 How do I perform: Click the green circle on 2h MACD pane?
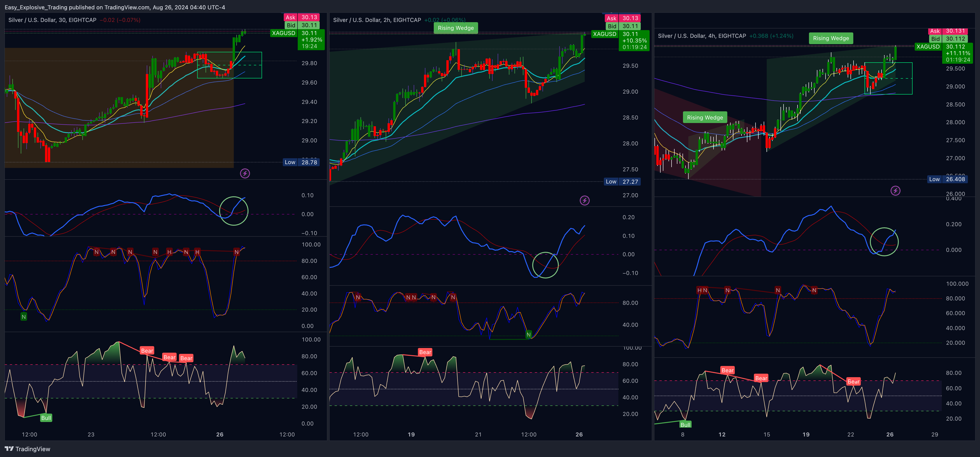[x=546, y=265]
